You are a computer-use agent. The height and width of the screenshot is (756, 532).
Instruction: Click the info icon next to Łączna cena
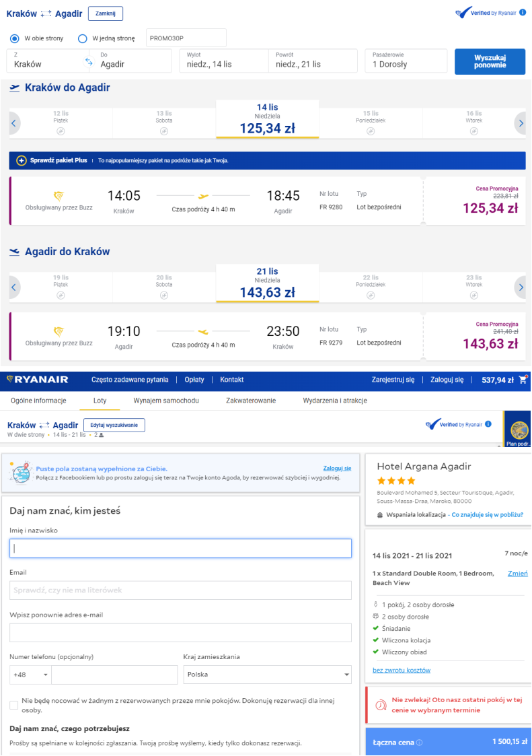(x=419, y=743)
